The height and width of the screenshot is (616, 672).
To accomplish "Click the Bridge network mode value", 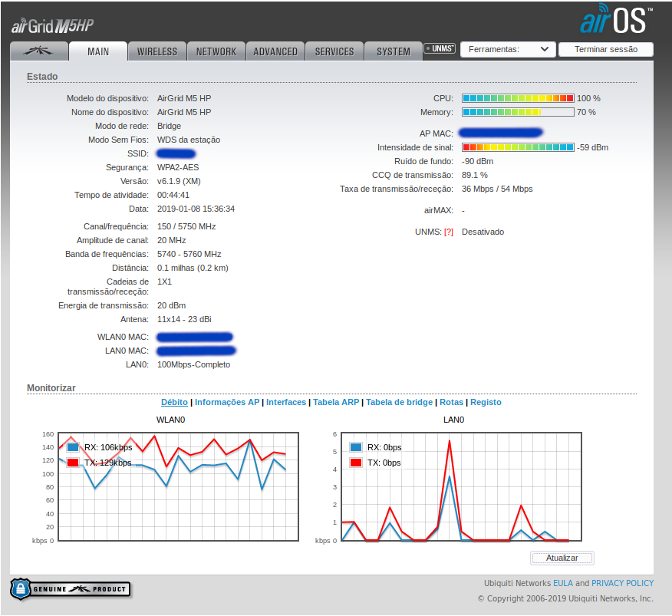I will coord(169,126).
